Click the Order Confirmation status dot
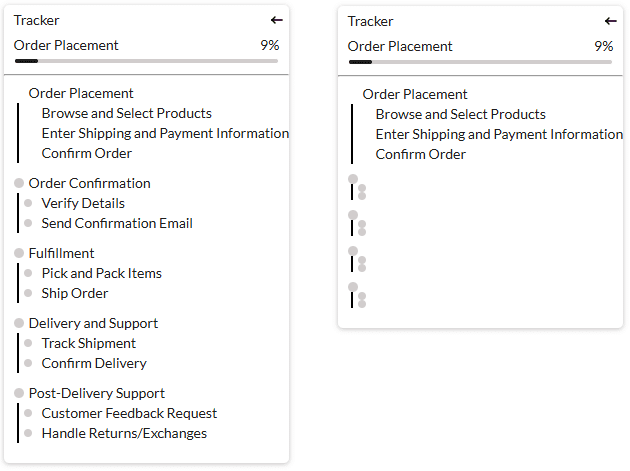This screenshot has height=471, width=630. click(x=19, y=183)
